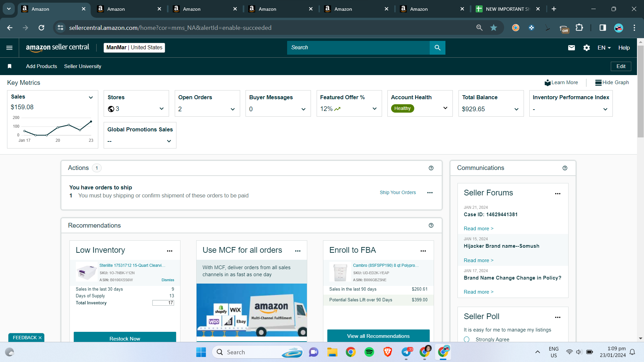The height and width of the screenshot is (362, 644).
Task: Click the ManMar United States account switcher
Action: [x=134, y=48]
